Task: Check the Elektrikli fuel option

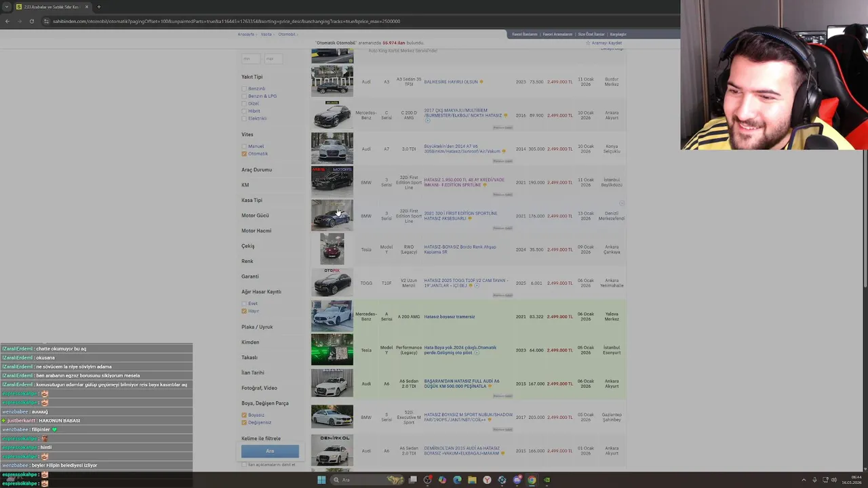Action: tap(244, 119)
